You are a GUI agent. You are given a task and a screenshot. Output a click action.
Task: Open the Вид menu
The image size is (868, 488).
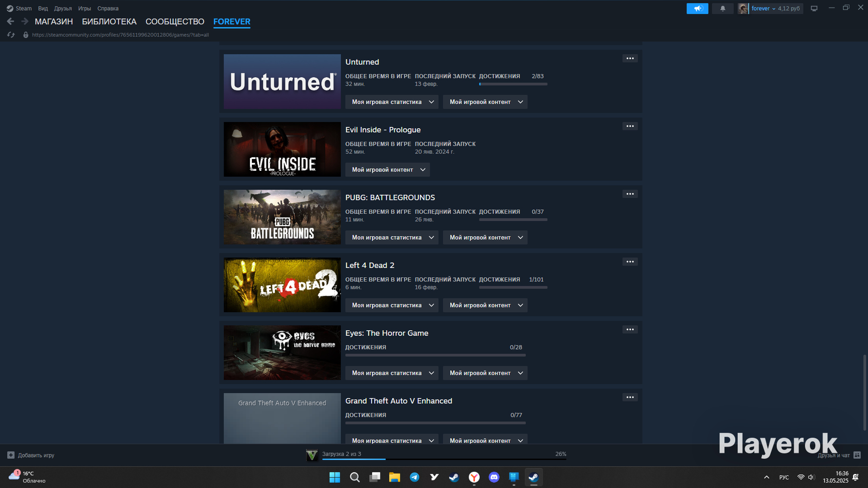[43, 8]
